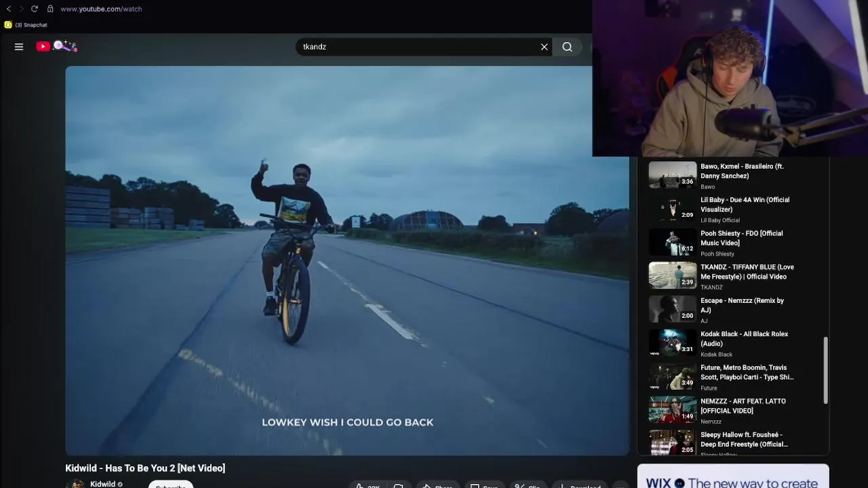The width and height of the screenshot is (868, 488).
Task: Click the 'Nemzzz' channel name under ART FEAT. LATTO
Action: tap(711, 422)
